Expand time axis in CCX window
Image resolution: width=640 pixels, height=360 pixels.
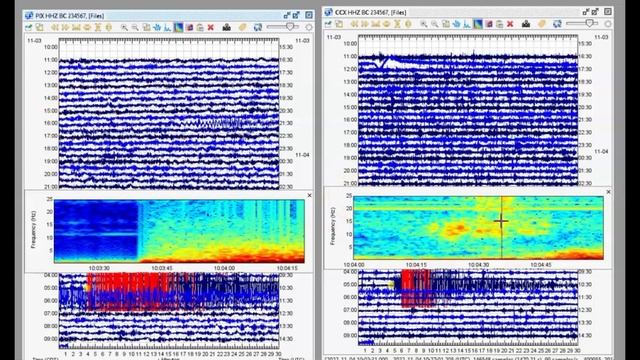pyautogui.click(x=386, y=24)
